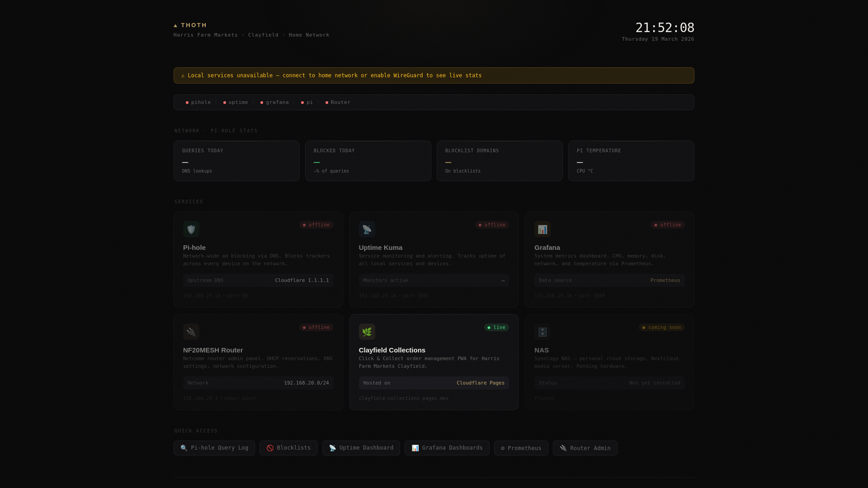Click the Pi-hole shield icon
This screenshot has width=868, height=488.
pyautogui.click(x=191, y=229)
